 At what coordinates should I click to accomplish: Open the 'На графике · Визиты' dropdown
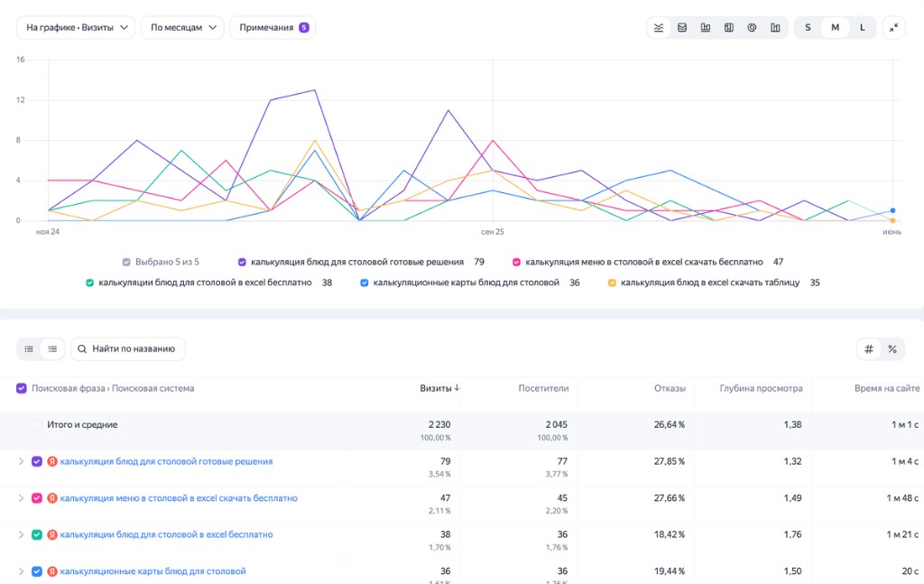(76, 28)
